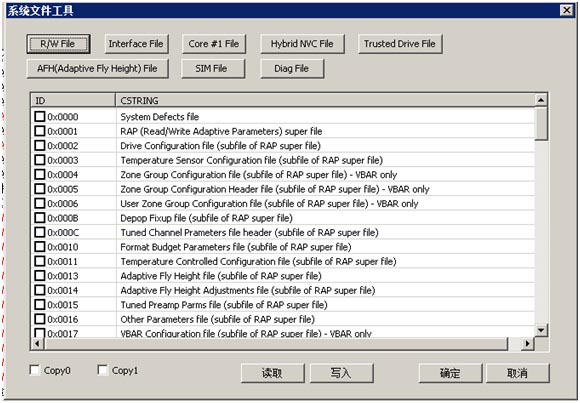Enable the Copy0 checkbox
The image size is (580, 403).
coord(34,370)
